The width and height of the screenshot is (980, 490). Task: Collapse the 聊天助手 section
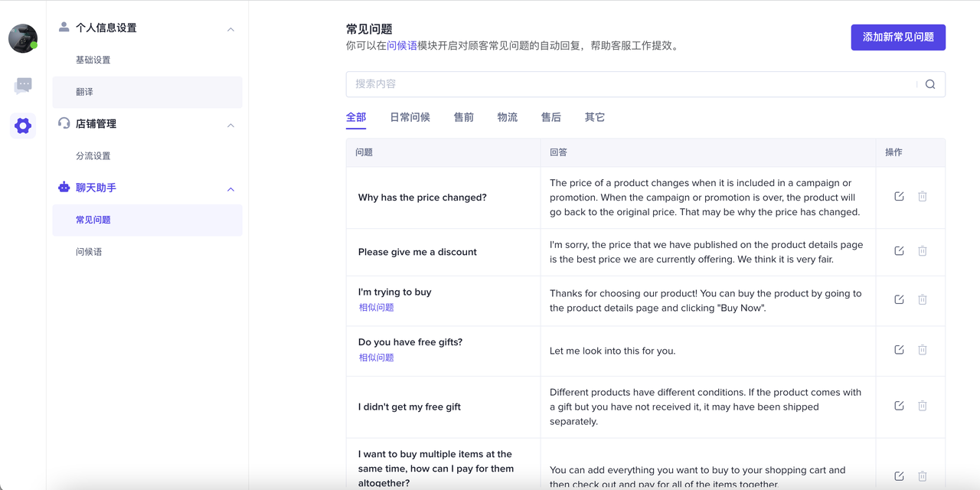pos(230,189)
